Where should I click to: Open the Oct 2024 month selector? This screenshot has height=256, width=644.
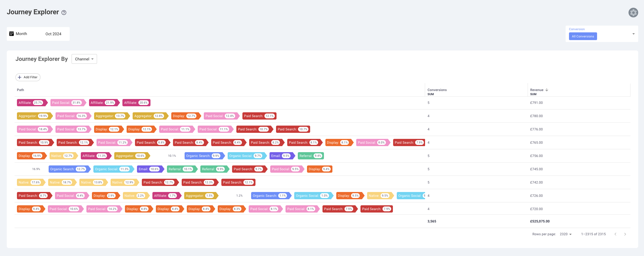(53, 34)
